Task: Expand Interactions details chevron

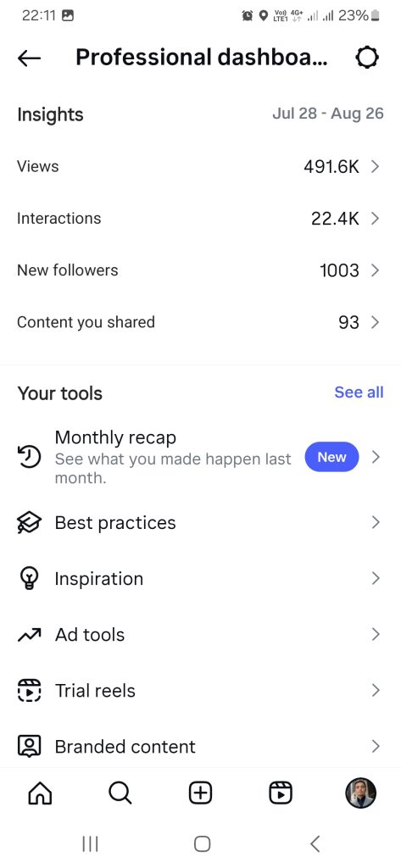Action: (x=375, y=218)
